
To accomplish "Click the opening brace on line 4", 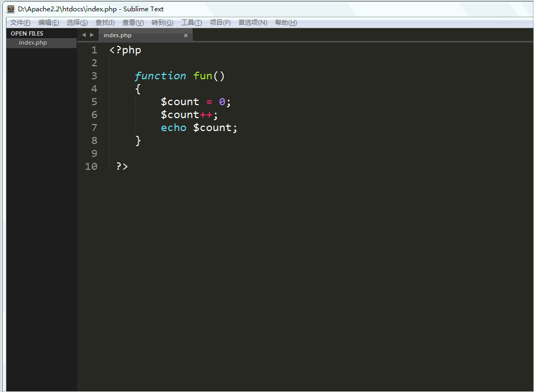I will tap(138, 89).
